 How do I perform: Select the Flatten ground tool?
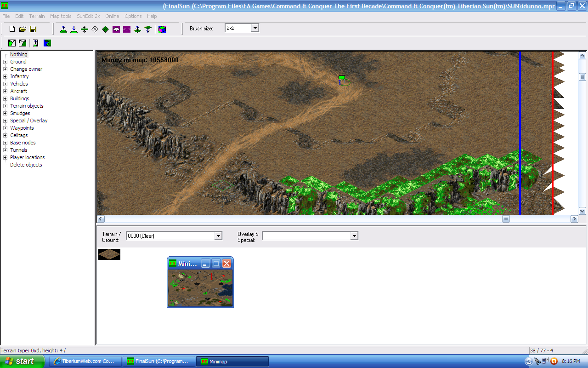point(85,29)
